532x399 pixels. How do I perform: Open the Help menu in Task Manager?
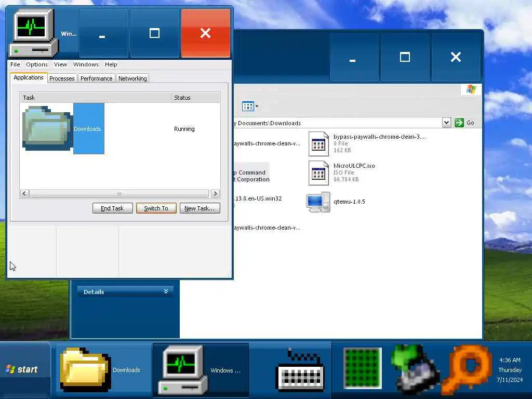[x=111, y=64]
